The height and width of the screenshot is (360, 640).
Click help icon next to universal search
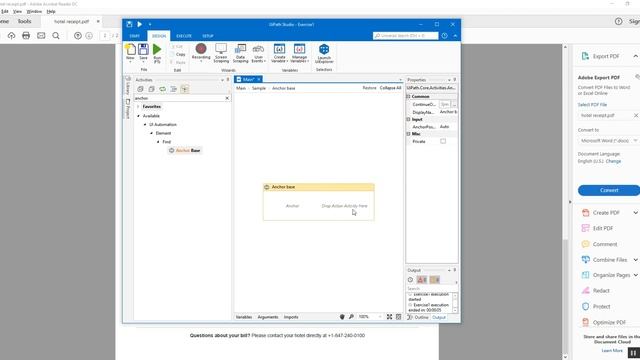(444, 36)
